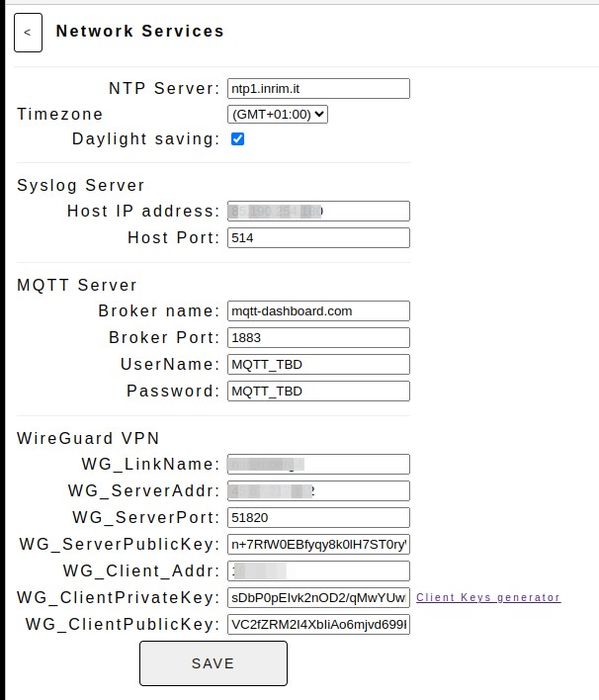This screenshot has height=700, width=599.
Task: Click the SAVE button
Action: 214,663
